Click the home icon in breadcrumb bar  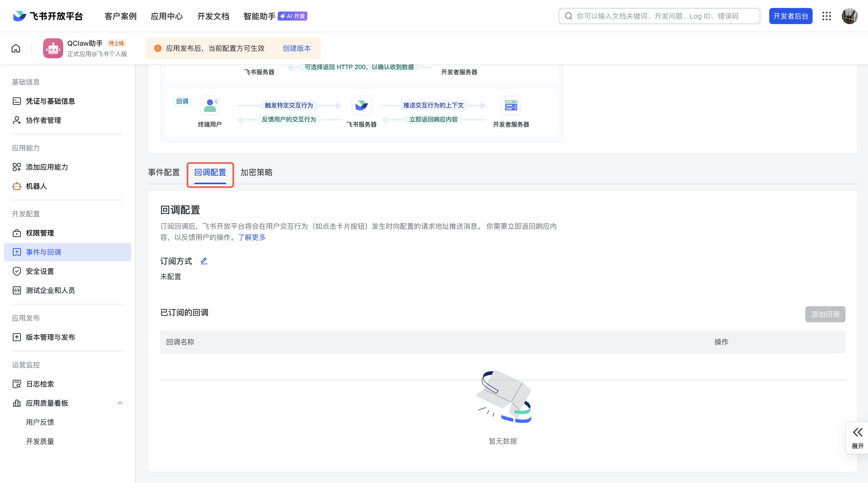pos(16,48)
